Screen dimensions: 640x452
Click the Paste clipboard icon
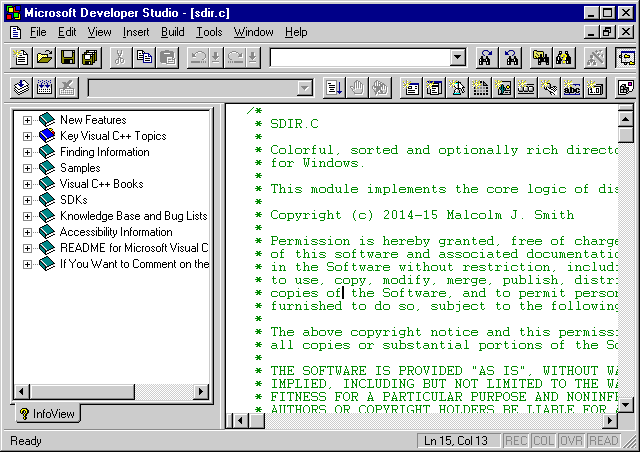tap(167, 58)
